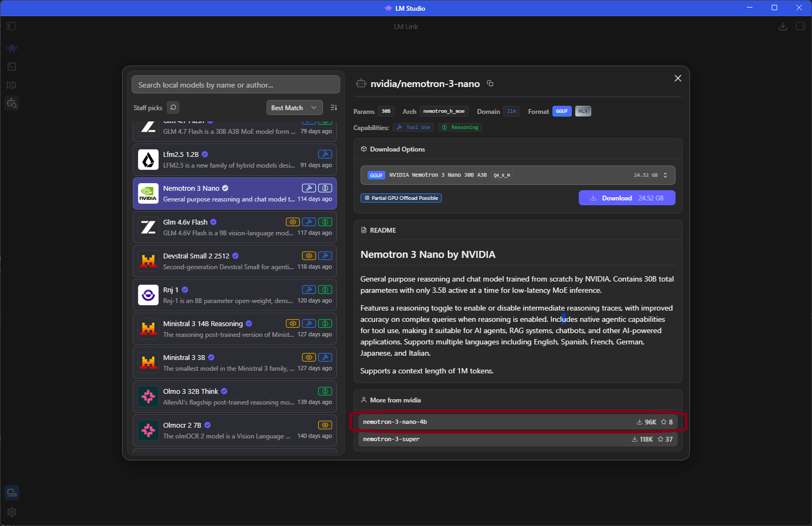
Task: Toggle the left sidebar panel icon
Action: click(11, 26)
